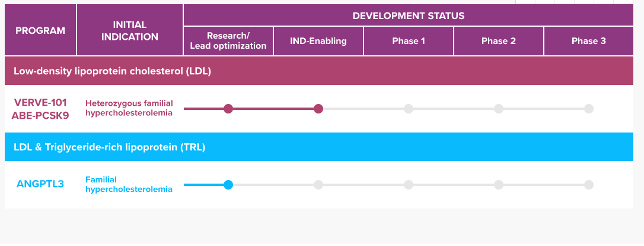Viewport: 644px width, 246px height.
Task: Click the Research/Lead optimization column header
Action: point(228,41)
